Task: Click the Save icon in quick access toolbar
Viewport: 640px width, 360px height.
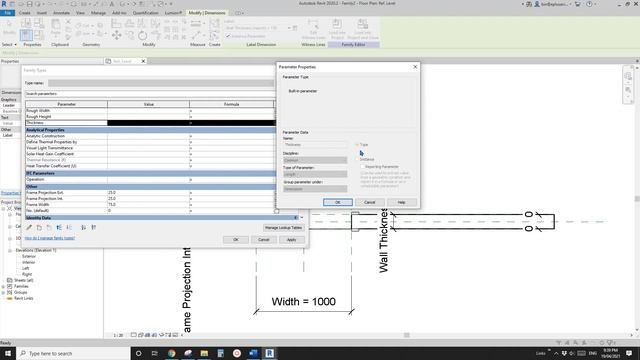Action: coord(29,4)
